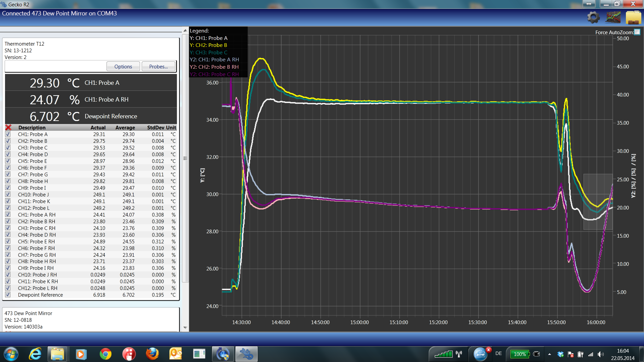Toggle the Force AutoZoom checkbox
Viewport: 644px width, 362px height.
pyautogui.click(x=637, y=32)
